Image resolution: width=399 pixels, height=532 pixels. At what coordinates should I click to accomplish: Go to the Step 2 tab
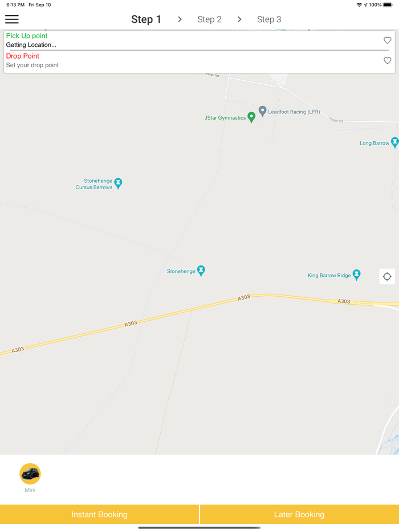[x=209, y=19]
